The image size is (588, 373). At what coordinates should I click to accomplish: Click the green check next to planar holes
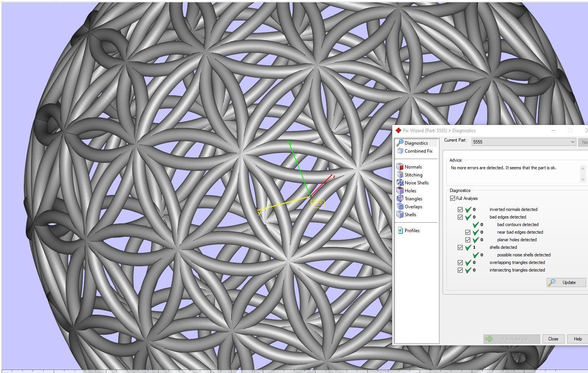pos(476,240)
